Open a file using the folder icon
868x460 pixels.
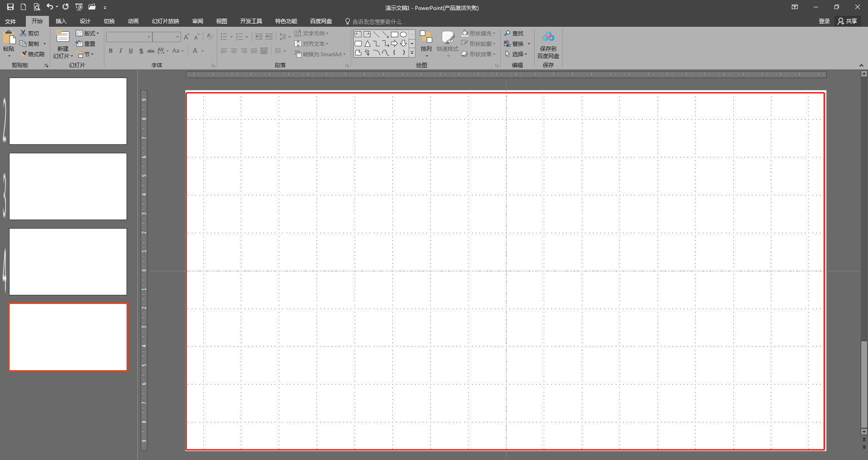point(92,7)
